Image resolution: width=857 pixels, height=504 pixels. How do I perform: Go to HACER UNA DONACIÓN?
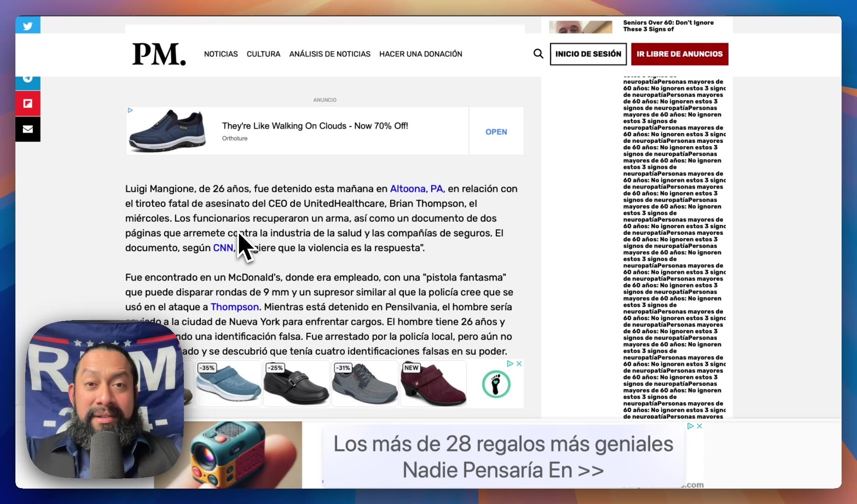[421, 54]
